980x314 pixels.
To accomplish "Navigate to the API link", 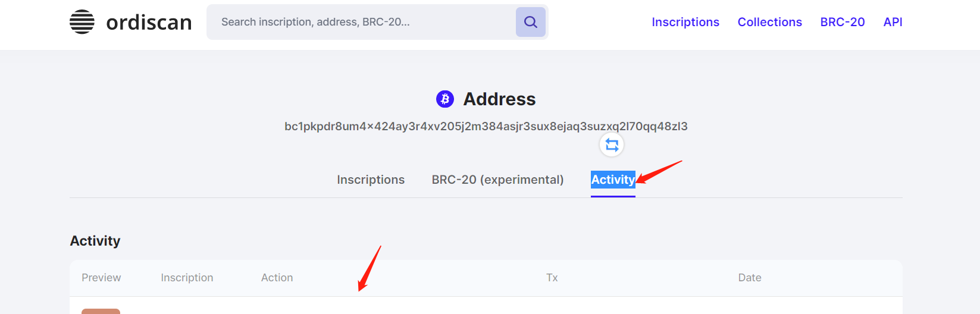I will pyautogui.click(x=893, y=22).
